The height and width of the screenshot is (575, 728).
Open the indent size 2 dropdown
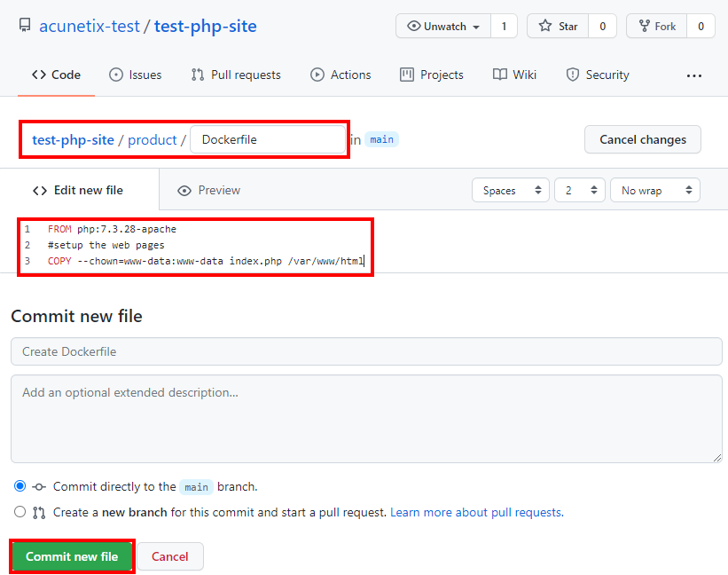point(579,190)
